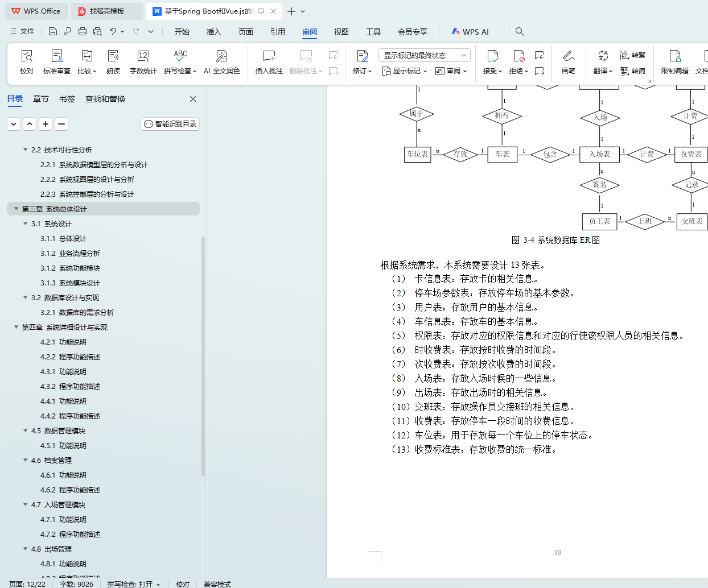
Task: Click the new tab plus button
Action: pyautogui.click(x=291, y=11)
